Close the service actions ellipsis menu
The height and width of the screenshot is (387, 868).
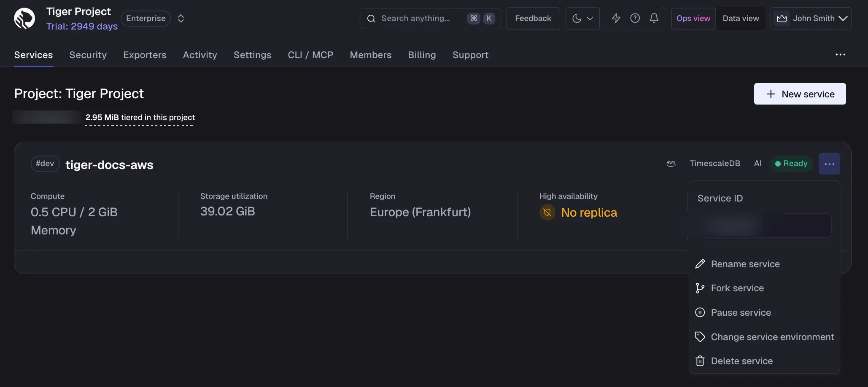coord(829,164)
